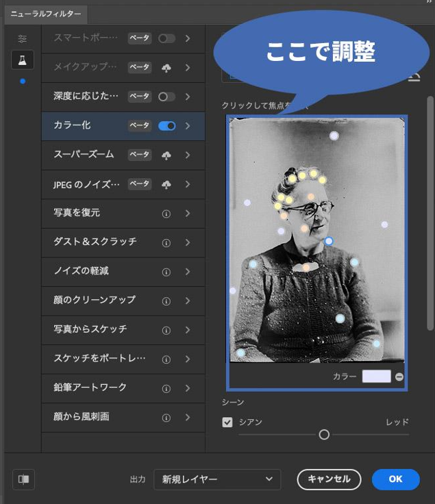435x504 pixels.
Task: Click the シーン section label
Action: 233,403
